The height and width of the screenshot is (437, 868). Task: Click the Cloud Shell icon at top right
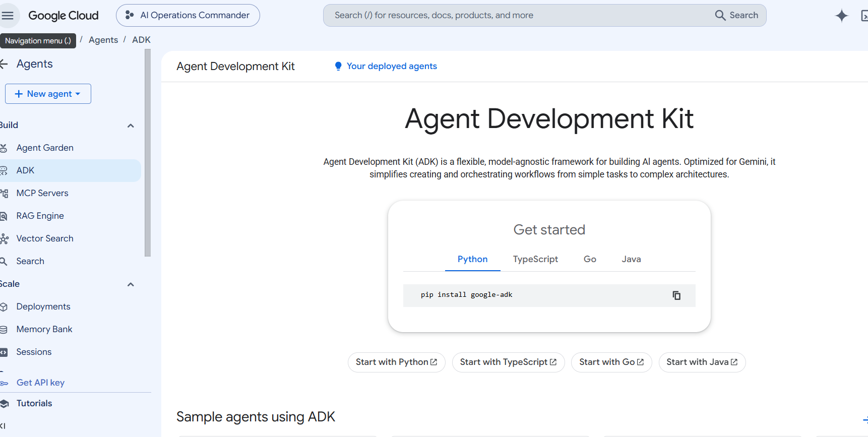(x=864, y=16)
